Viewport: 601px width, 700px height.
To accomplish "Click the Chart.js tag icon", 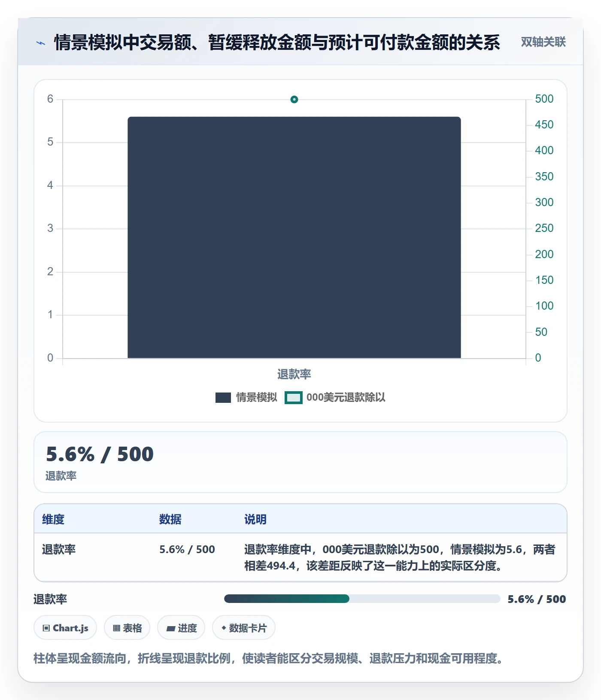I will click(x=46, y=628).
